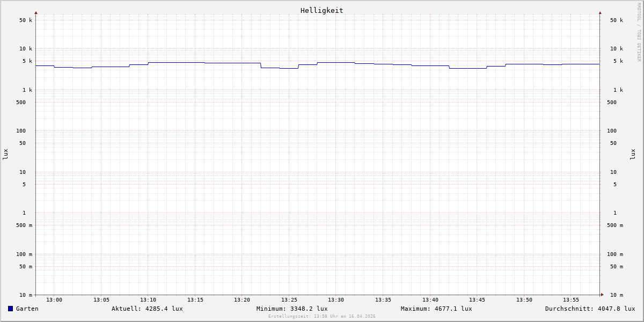Click the Garten legend label
The width and height of the screenshot is (644, 322).
27,309
